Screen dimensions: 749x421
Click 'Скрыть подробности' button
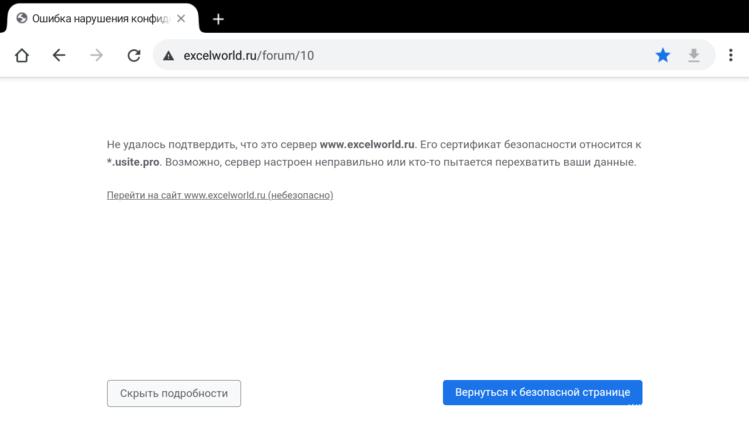(174, 393)
